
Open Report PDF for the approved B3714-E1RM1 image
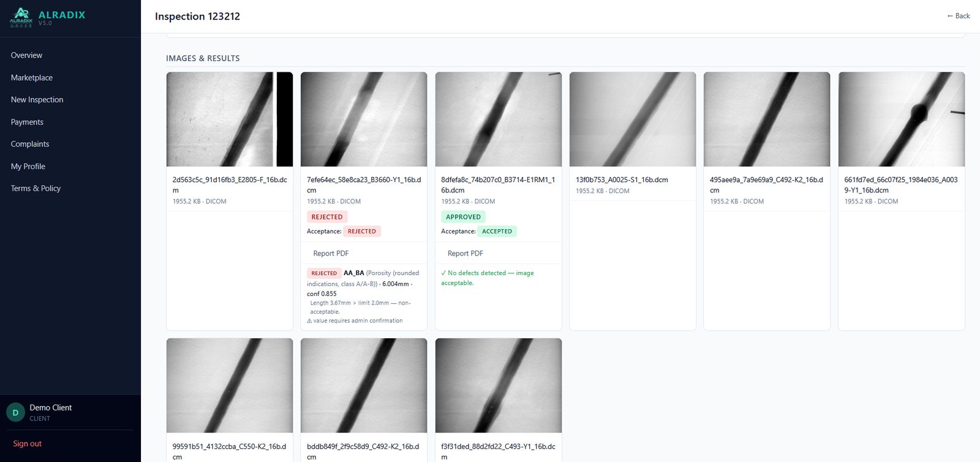466,253
